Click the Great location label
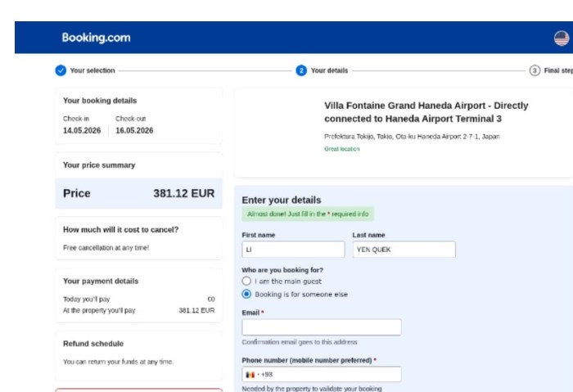The image size is (573, 392). 342,149
